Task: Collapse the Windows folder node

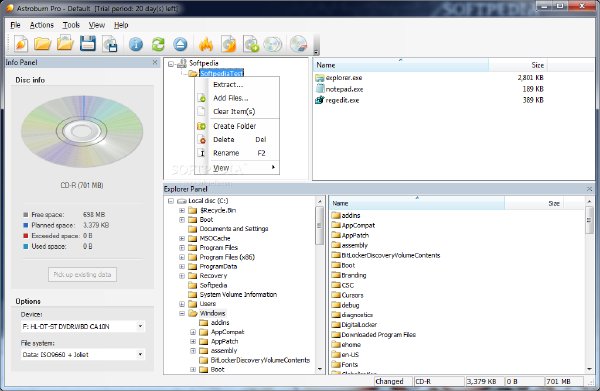Action: point(182,313)
